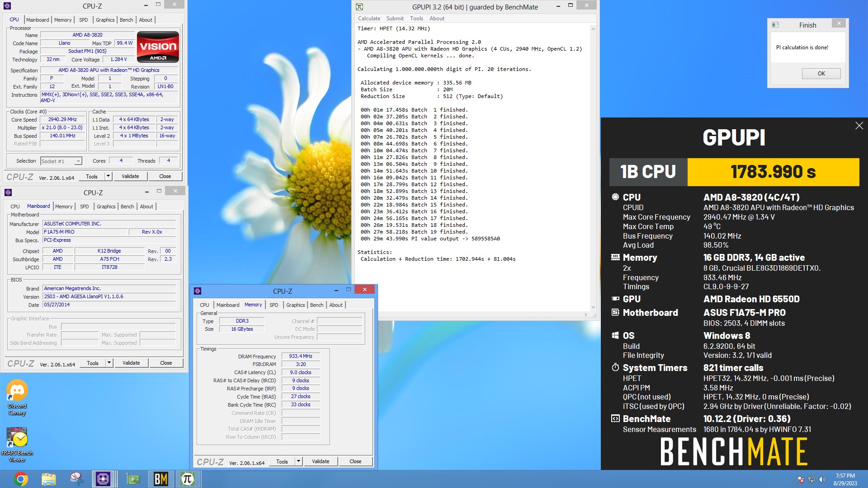Open the FRAFS Bench Viewer desktop shortcut
Image resolution: width=868 pixels, height=488 pixels.
[x=17, y=445]
